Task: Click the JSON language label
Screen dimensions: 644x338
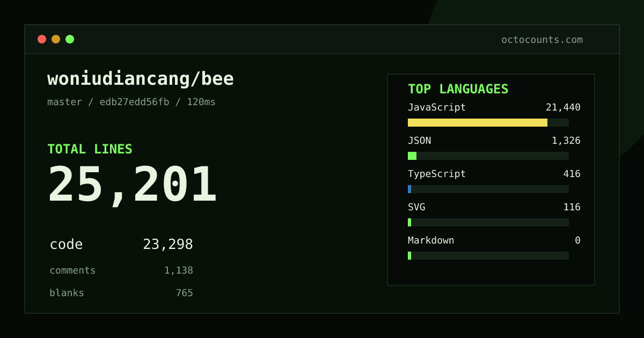Action: pyautogui.click(x=419, y=141)
